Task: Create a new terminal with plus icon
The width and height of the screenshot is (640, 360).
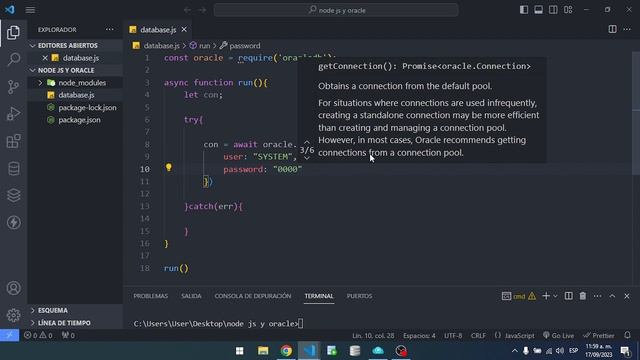Action: (x=546, y=296)
